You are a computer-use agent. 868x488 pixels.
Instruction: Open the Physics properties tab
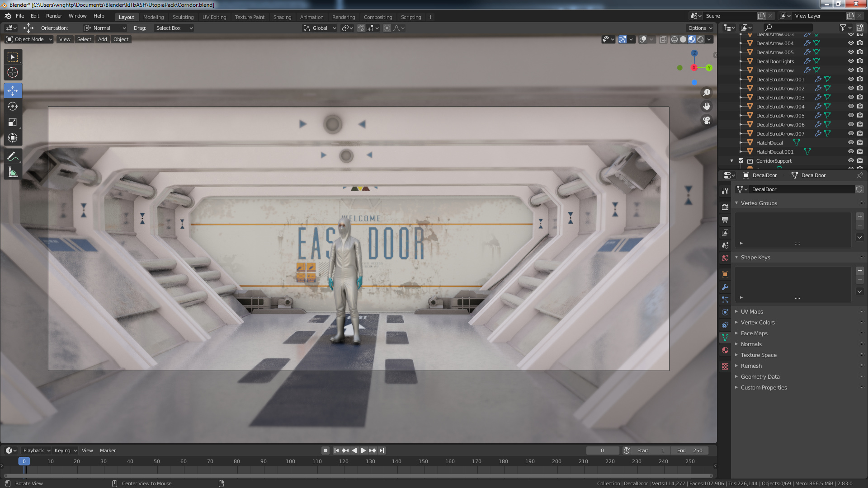point(725,312)
